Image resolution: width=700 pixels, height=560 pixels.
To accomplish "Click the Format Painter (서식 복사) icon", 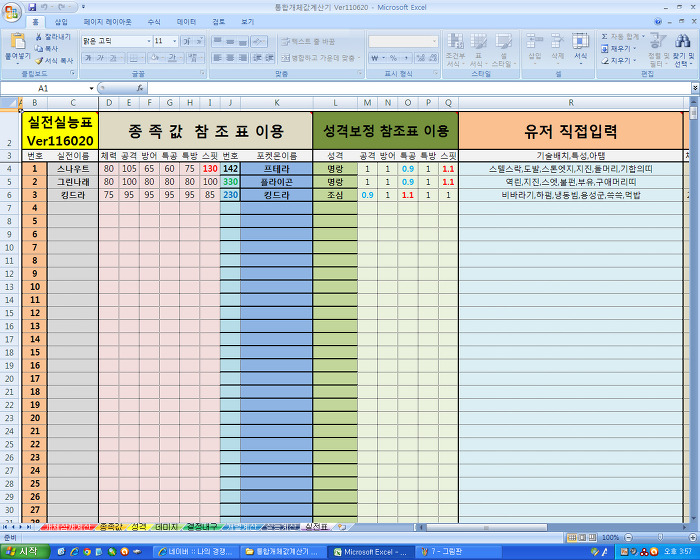I will (x=38, y=60).
